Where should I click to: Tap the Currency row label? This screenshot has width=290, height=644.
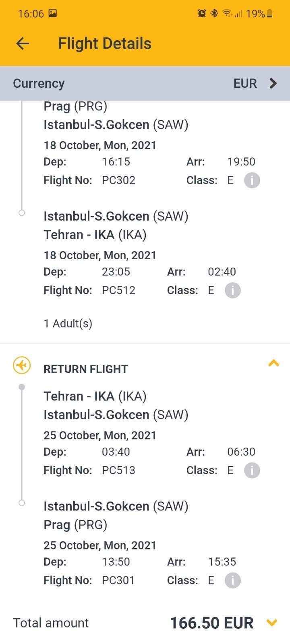point(39,83)
